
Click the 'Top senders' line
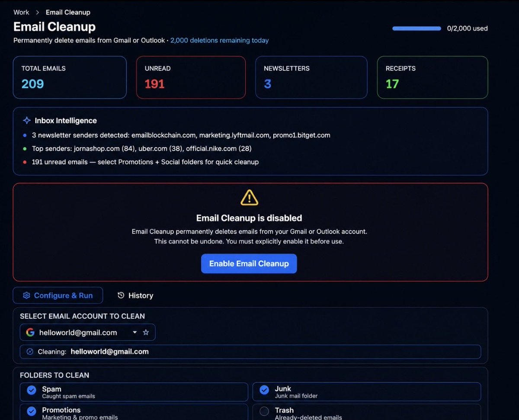142,148
